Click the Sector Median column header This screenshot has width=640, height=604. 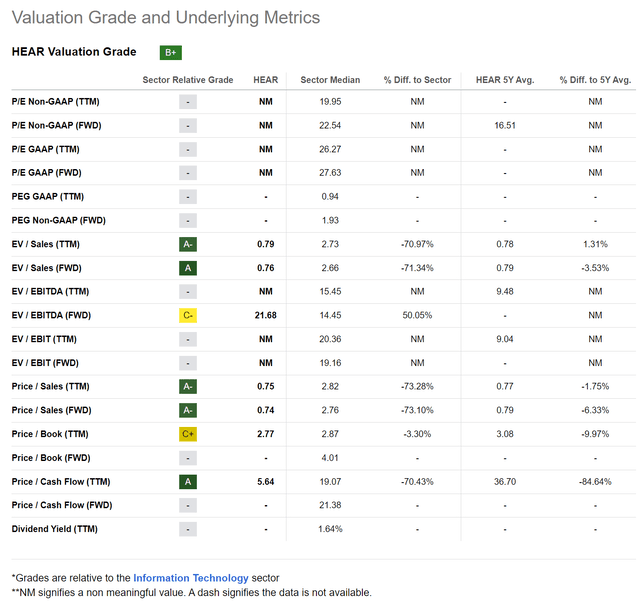click(330, 80)
